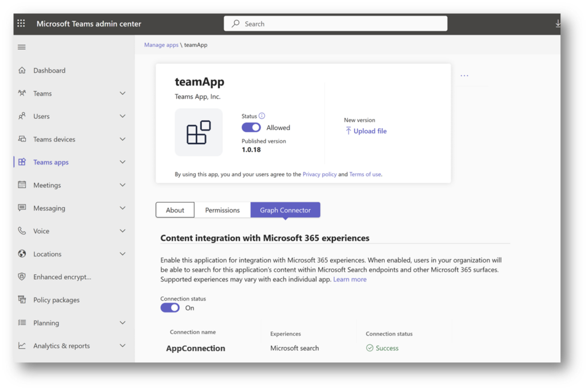The width and height of the screenshot is (588, 390).
Task: Switch to the Permissions tab
Action: (223, 210)
